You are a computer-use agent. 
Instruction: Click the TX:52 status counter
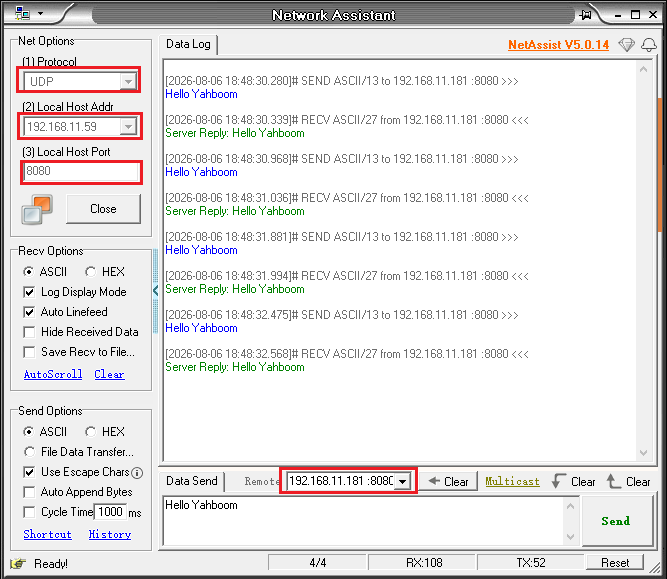tap(530, 563)
